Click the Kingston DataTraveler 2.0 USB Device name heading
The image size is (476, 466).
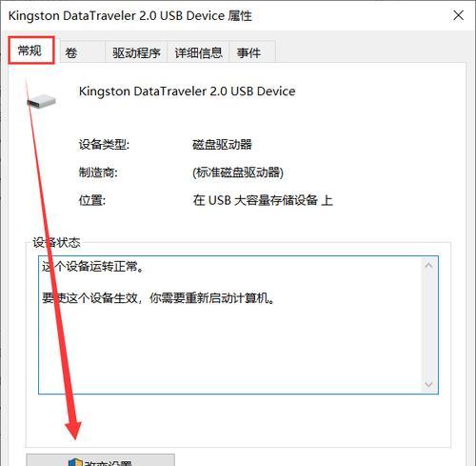(x=188, y=91)
